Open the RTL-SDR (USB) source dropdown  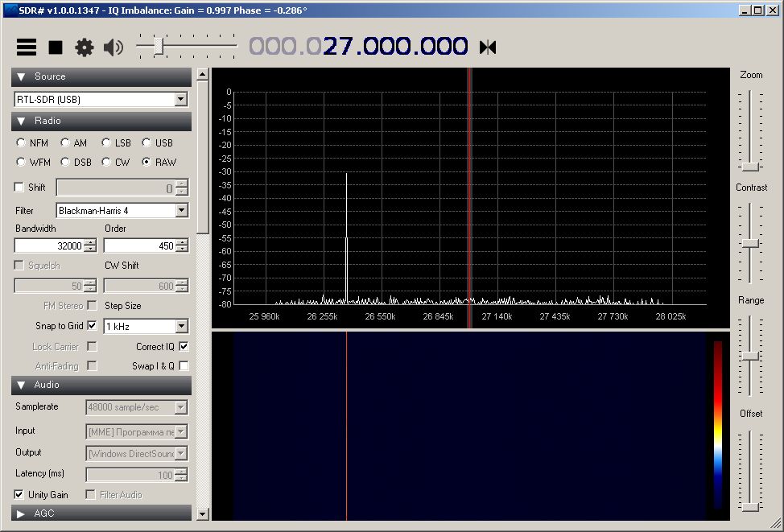pyautogui.click(x=181, y=100)
